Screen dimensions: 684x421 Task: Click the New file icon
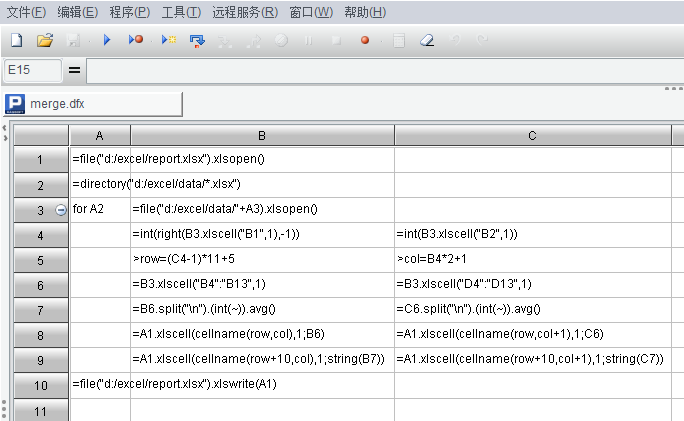tap(17, 40)
